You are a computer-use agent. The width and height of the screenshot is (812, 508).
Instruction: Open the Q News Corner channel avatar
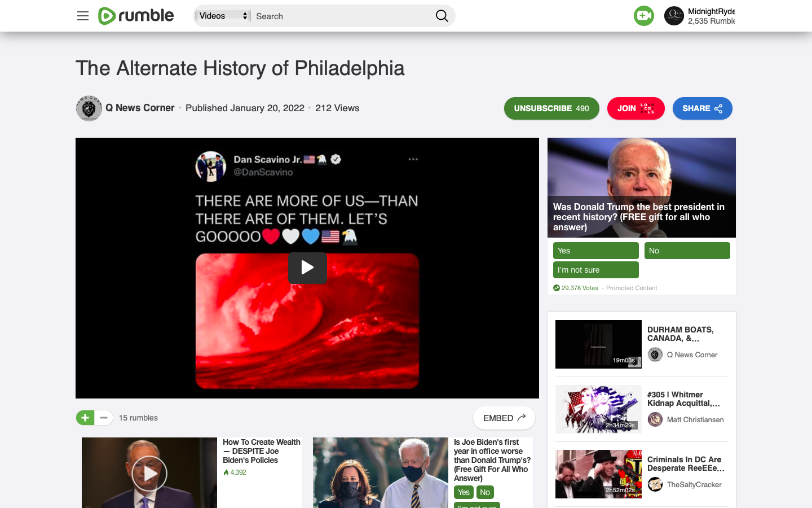[89, 108]
